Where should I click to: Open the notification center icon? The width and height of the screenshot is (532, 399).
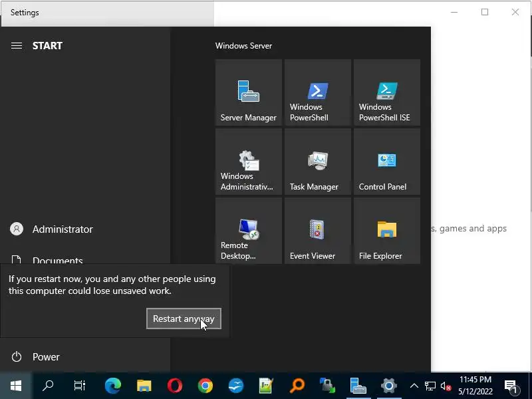511,386
